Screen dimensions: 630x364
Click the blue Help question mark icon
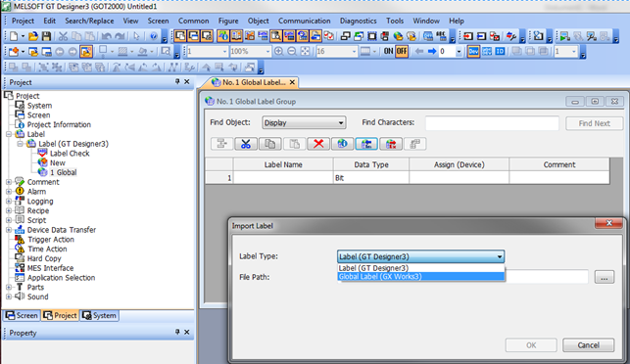click(x=154, y=36)
